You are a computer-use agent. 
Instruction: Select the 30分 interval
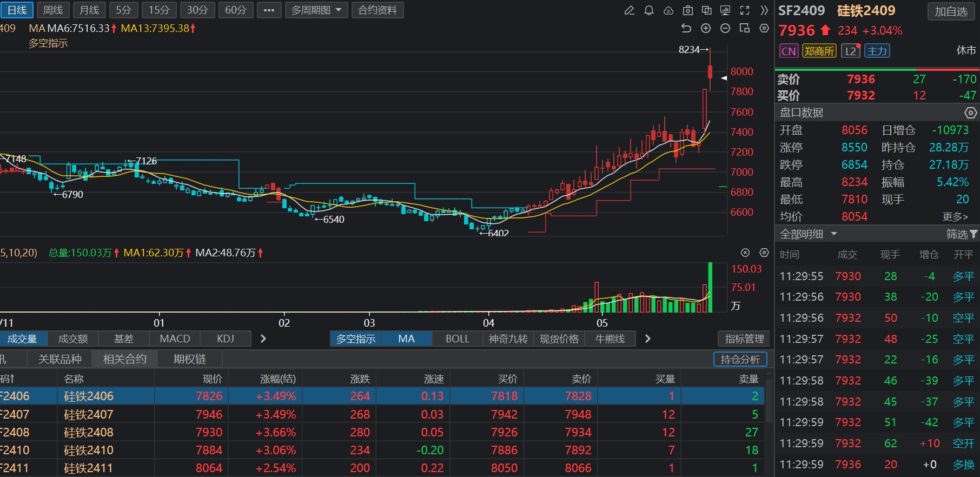197,10
